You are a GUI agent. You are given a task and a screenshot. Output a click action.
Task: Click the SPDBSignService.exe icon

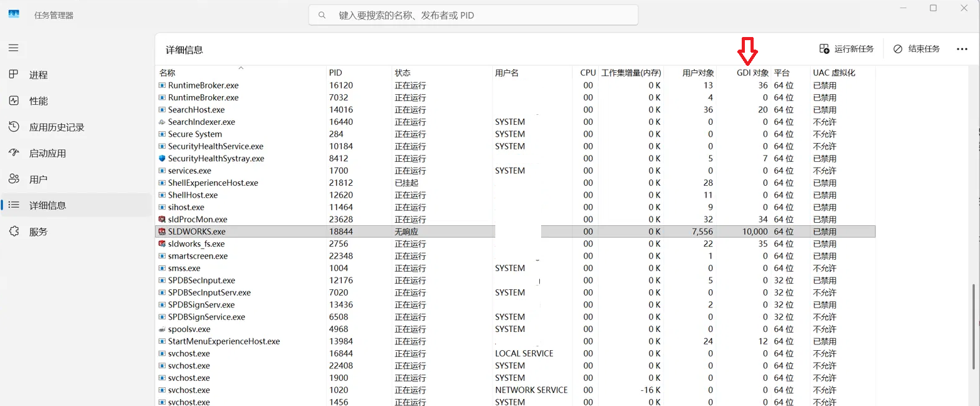tap(162, 317)
